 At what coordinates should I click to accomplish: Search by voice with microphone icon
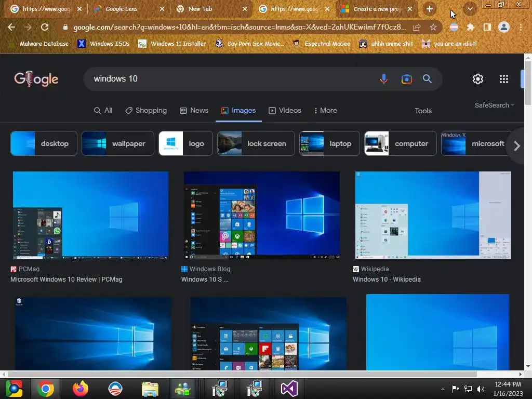384,79
